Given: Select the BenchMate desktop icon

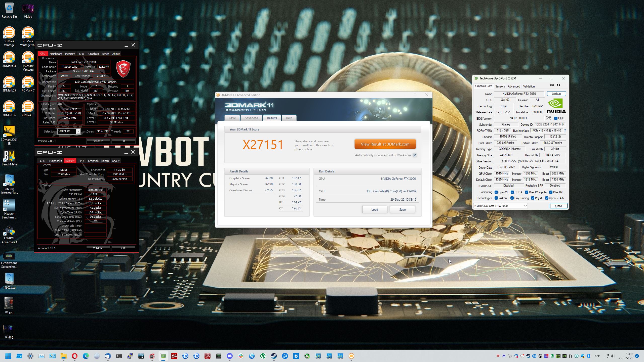Looking at the screenshot, I should 9,158.
